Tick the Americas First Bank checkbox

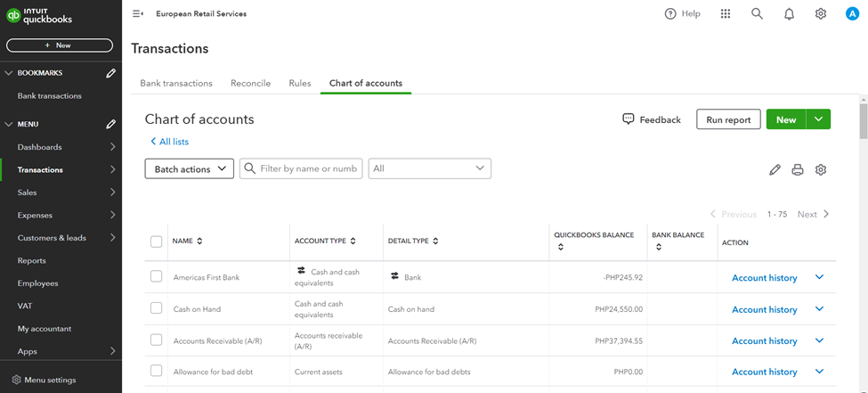click(157, 277)
